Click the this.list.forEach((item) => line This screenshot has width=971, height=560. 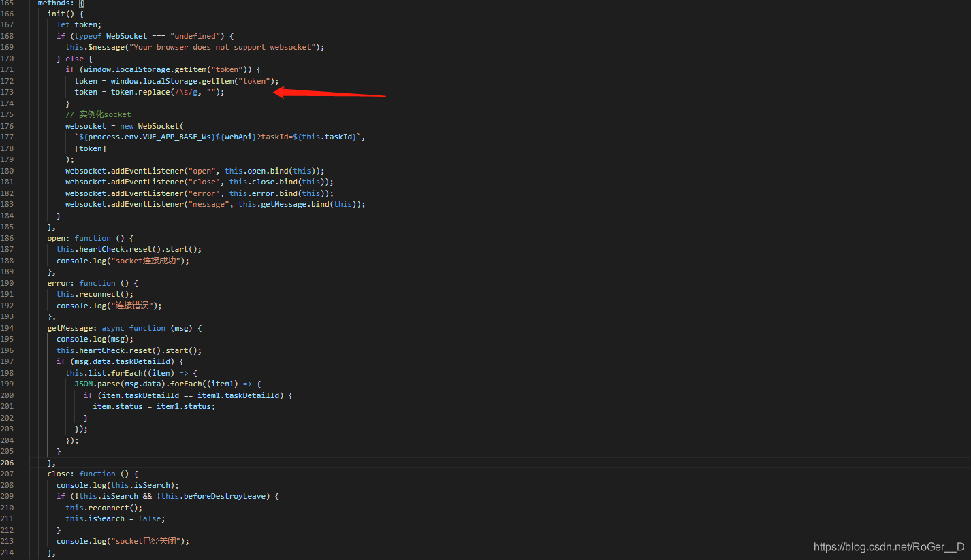click(x=131, y=373)
